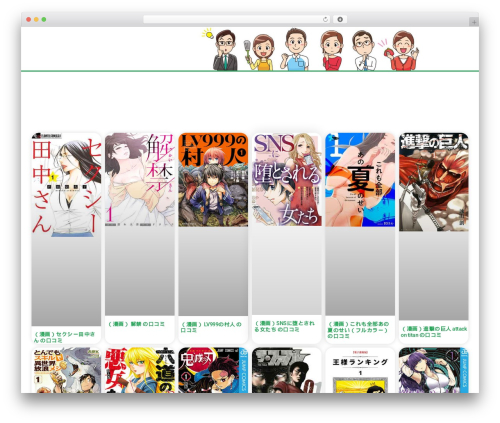
Task: Open the purple-haired girl Jump Comics cover
Action: click(x=434, y=370)
